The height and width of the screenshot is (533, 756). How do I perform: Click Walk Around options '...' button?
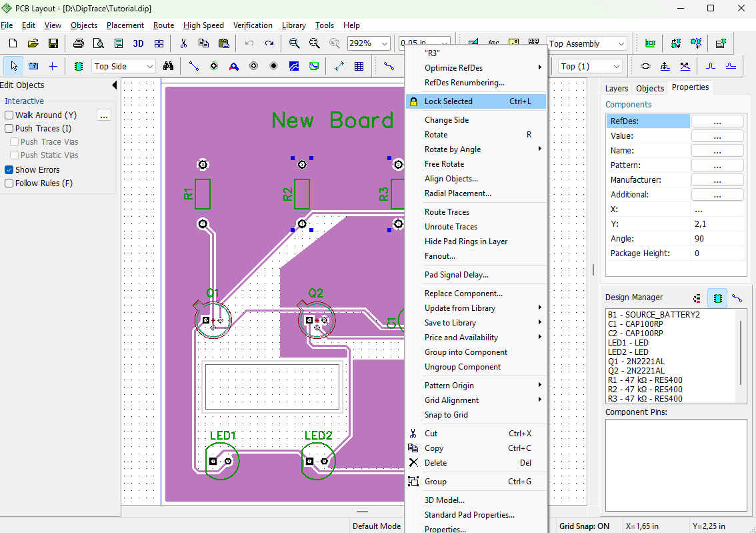(103, 115)
